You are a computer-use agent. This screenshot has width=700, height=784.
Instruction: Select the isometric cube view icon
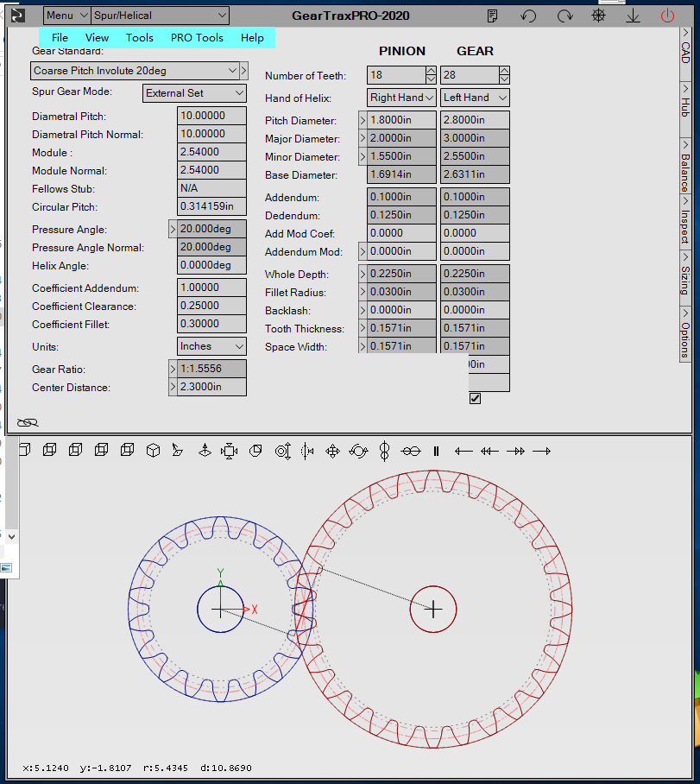coord(153,451)
